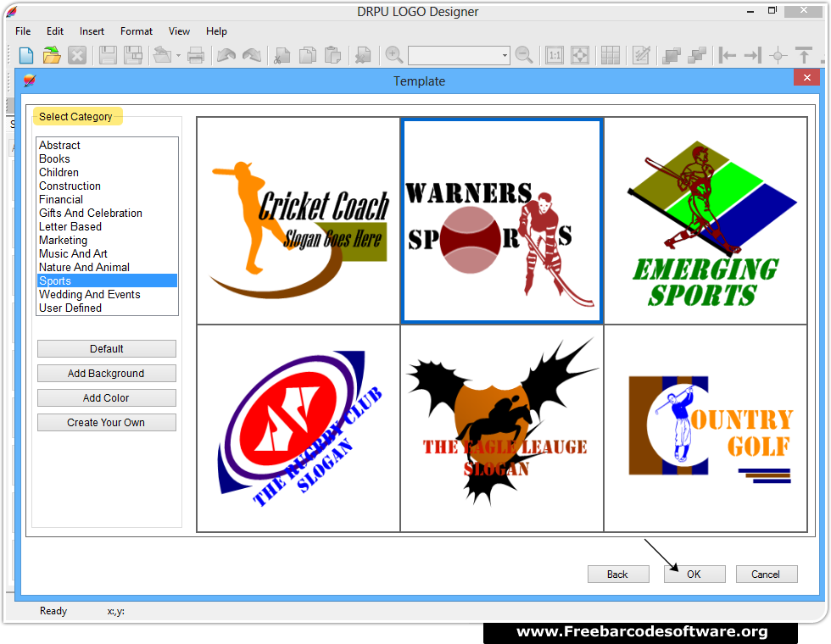The width and height of the screenshot is (831, 644).
Task: Open the Help menu
Action: [x=216, y=31]
